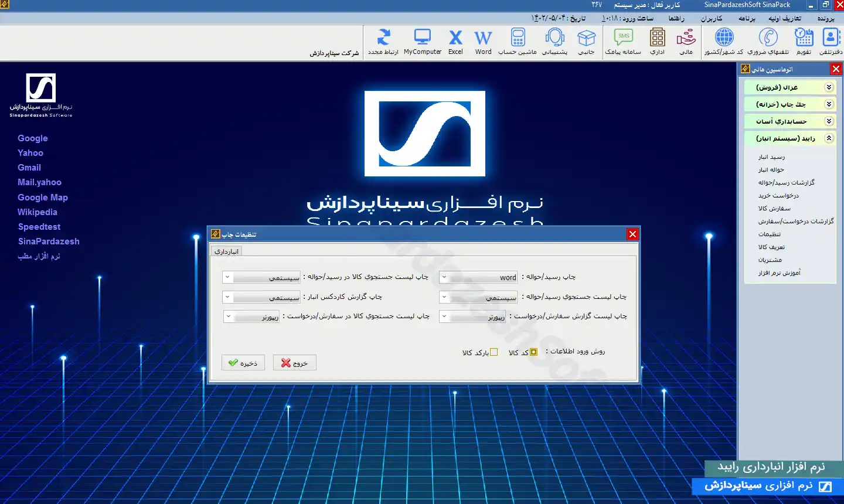Open حواله انبار in side panel
This screenshot has width=844, height=504.
pos(771,170)
